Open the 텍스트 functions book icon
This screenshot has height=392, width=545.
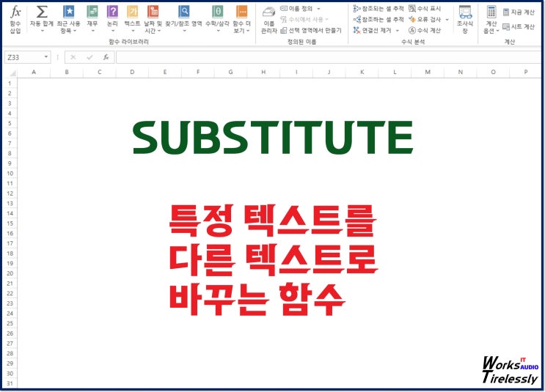click(133, 12)
